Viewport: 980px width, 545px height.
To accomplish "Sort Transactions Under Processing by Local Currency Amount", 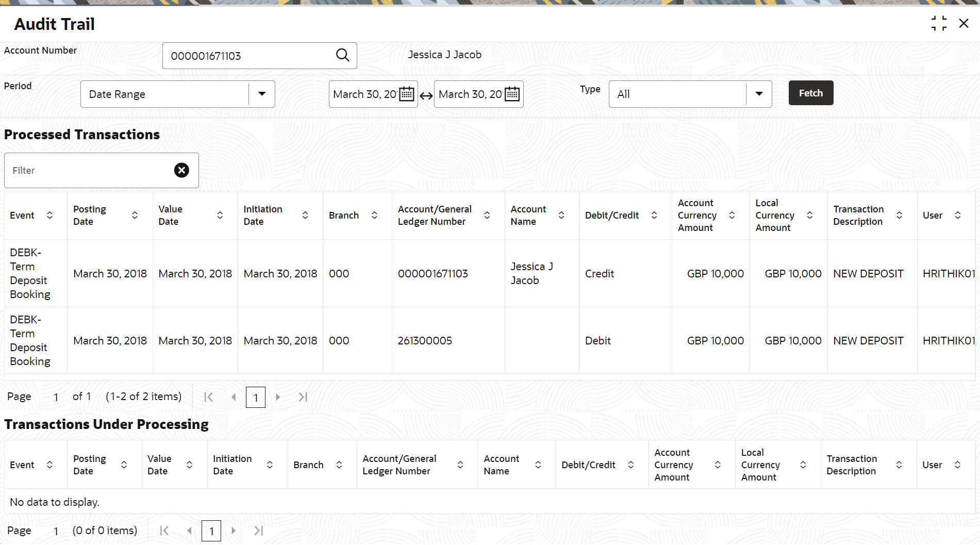I will (x=803, y=465).
